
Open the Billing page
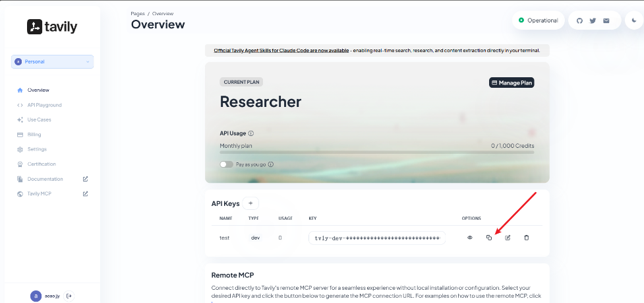[34, 135]
